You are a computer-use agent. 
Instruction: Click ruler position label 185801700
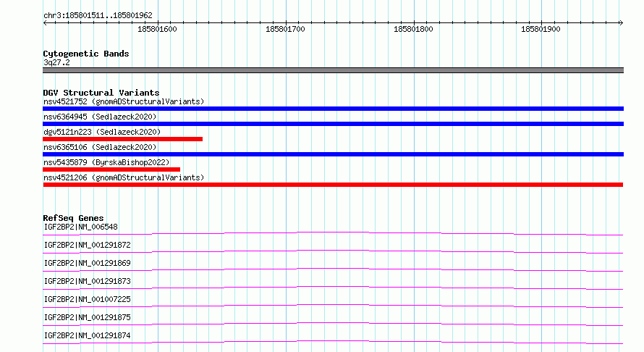tap(285, 29)
